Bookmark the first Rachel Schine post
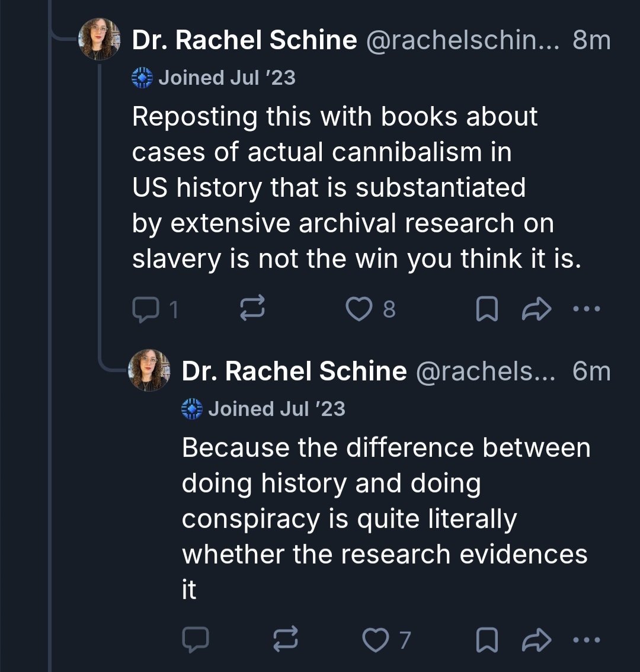Image resolution: width=640 pixels, height=672 pixels. pos(487,309)
